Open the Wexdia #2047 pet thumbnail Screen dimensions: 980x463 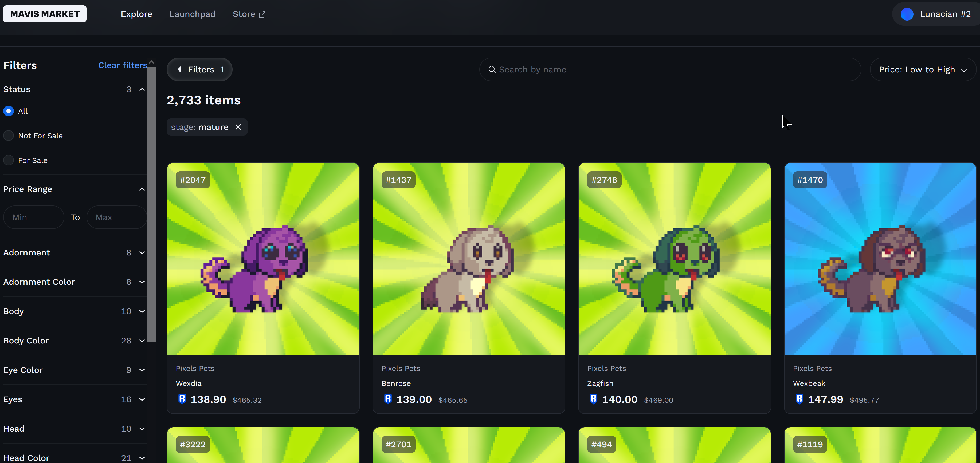tap(263, 259)
